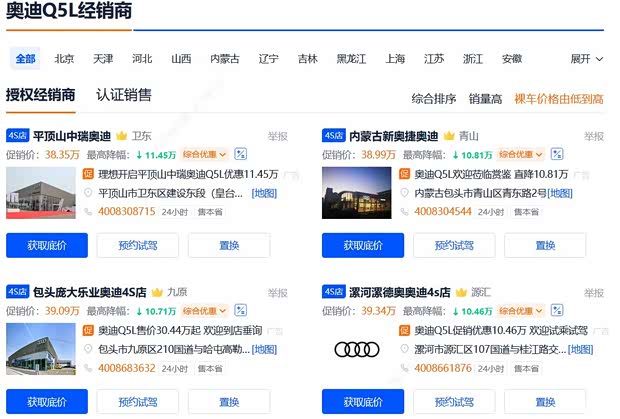Expand the province list with 展开

pyautogui.click(x=587, y=59)
